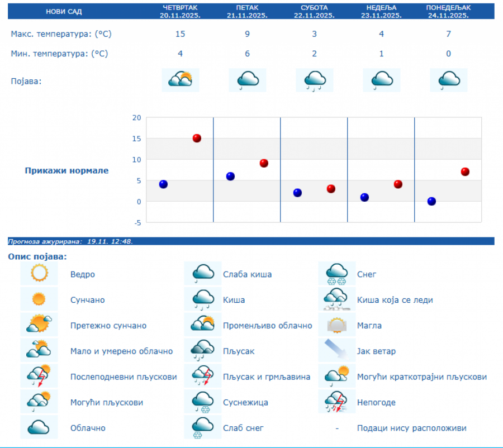The height and width of the screenshot is (448, 503).
Task: Click the Ведро clear sun legend icon
Action: [x=39, y=274]
